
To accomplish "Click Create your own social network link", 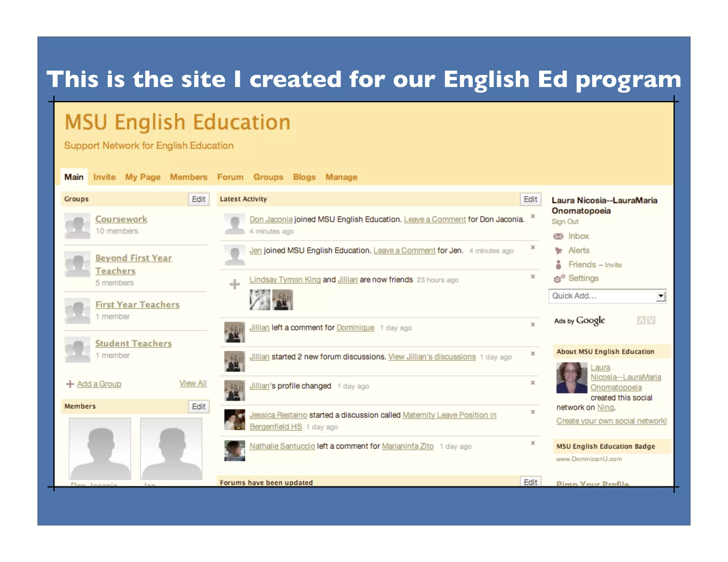I will tap(611, 421).
